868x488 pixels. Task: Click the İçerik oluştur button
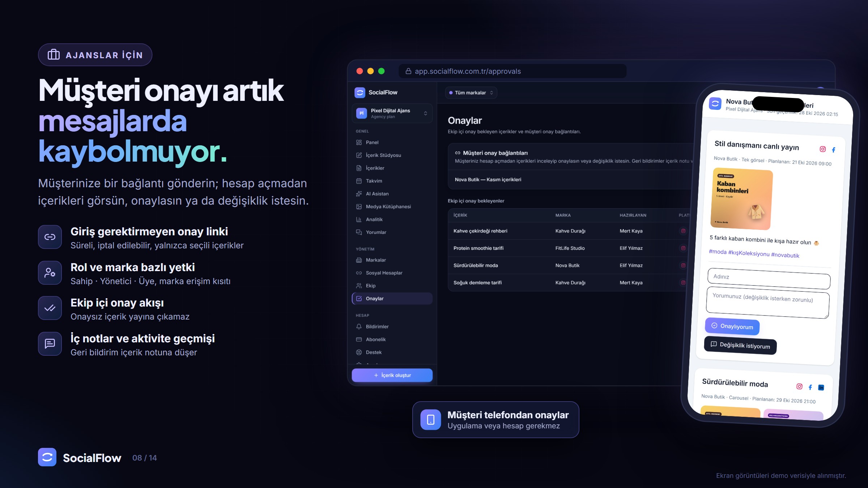pyautogui.click(x=392, y=375)
